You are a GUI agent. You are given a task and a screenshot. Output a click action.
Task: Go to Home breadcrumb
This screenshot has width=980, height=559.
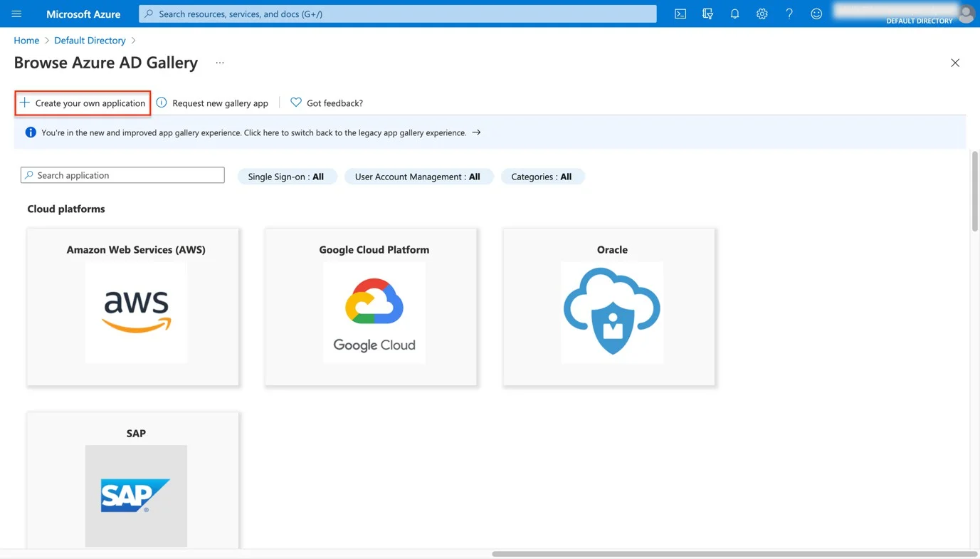[26, 41]
